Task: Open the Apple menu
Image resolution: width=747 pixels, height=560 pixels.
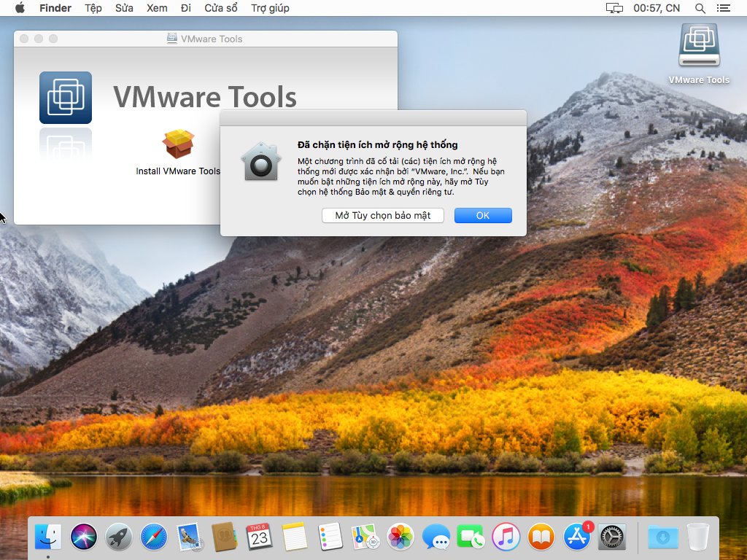Action: coord(20,8)
